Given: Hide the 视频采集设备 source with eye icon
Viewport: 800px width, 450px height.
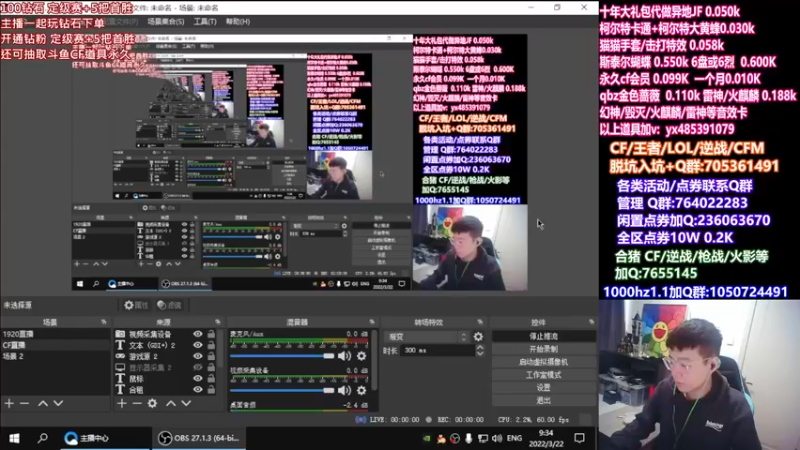Looking at the screenshot, I should 197,334.
